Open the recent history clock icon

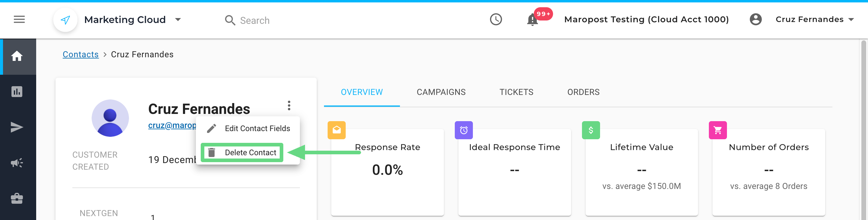496,19
